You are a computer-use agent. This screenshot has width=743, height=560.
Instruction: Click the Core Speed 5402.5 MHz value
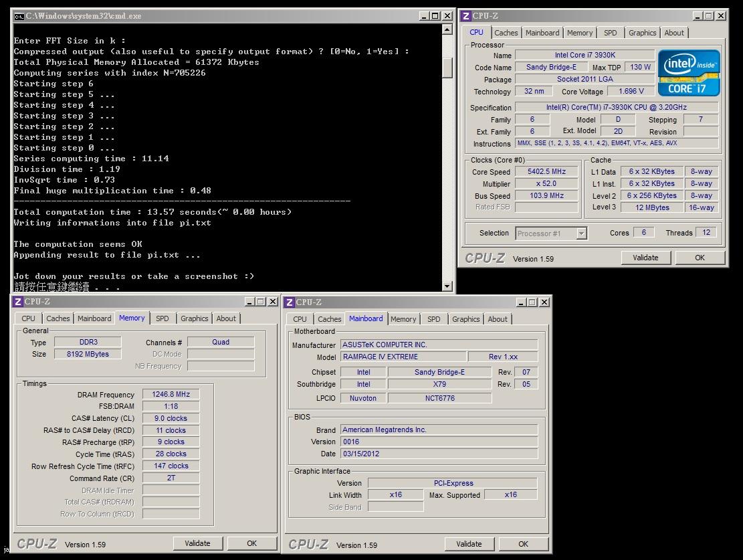(x=546, y=171)
